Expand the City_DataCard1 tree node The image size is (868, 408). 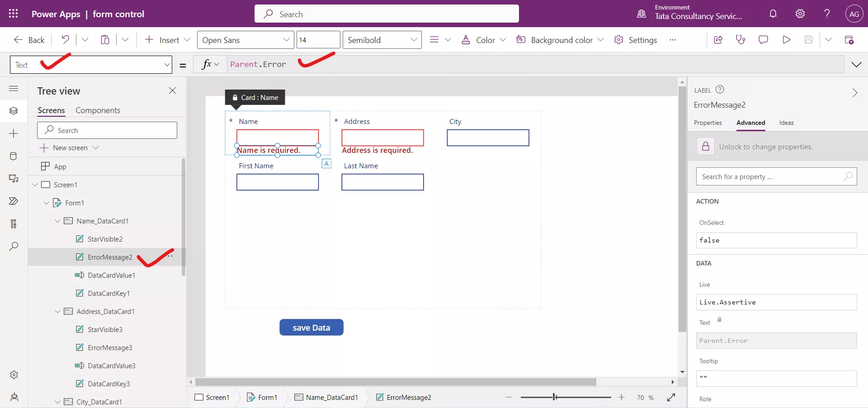tap(57, 402)
